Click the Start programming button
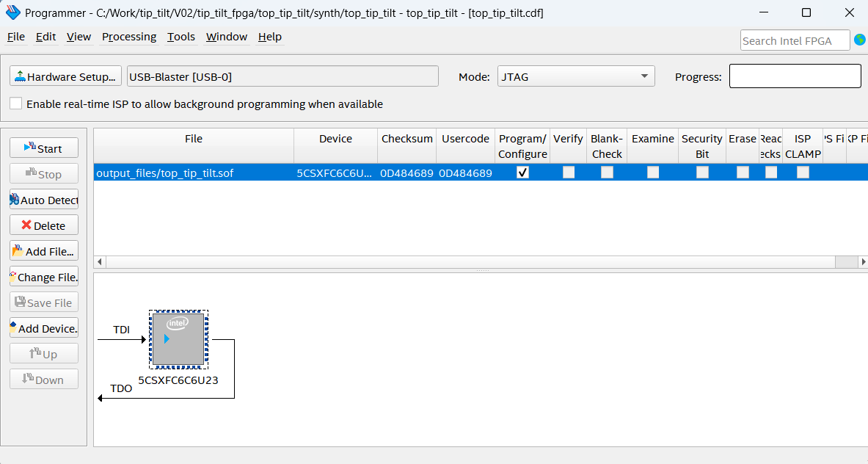The width and height of the screenshot is (868, 464). tap(44, 148)
